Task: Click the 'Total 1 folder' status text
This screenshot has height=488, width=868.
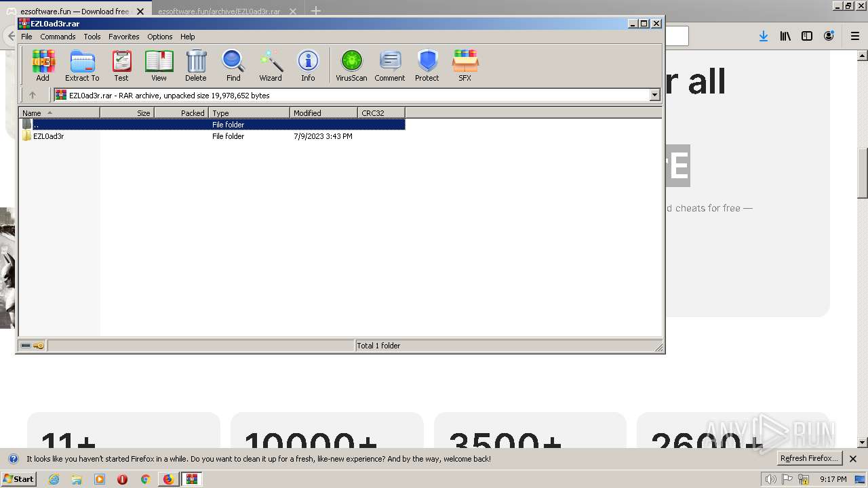Action: click(x=378, y=346)
